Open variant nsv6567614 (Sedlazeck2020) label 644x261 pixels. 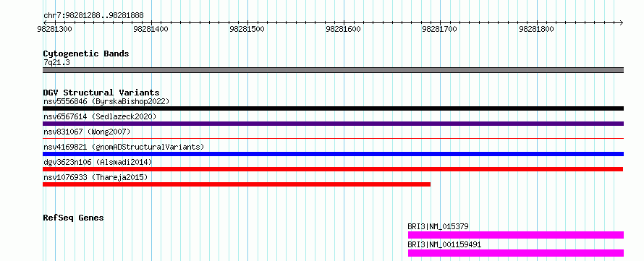[x=100, y=116]
